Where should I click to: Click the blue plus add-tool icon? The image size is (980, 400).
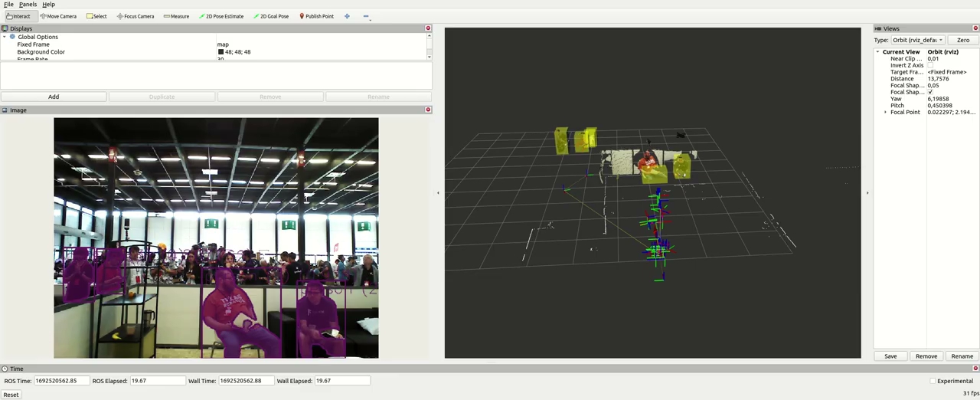[x=347, y=16]
